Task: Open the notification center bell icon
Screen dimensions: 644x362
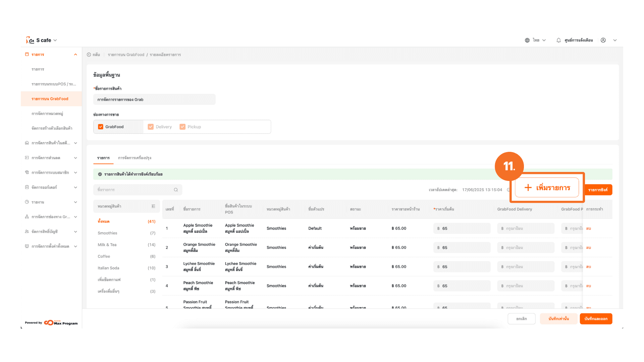Action: (558, 40)
